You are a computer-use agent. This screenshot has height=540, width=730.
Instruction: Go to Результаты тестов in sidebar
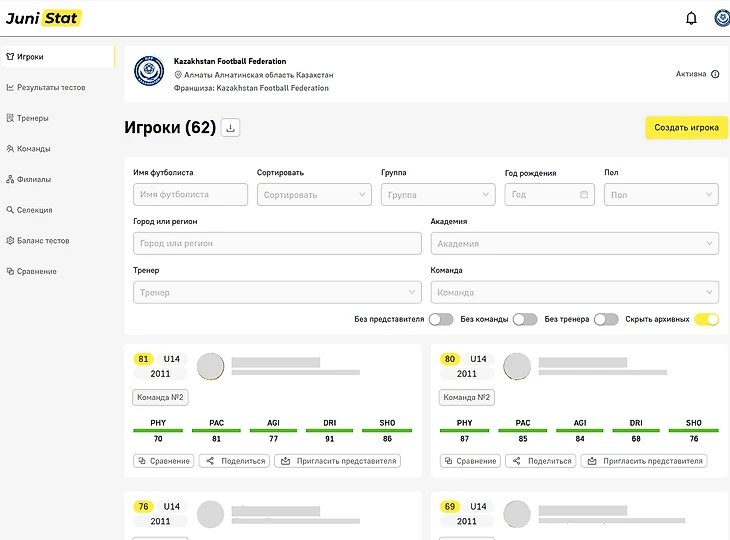point(51,88)
